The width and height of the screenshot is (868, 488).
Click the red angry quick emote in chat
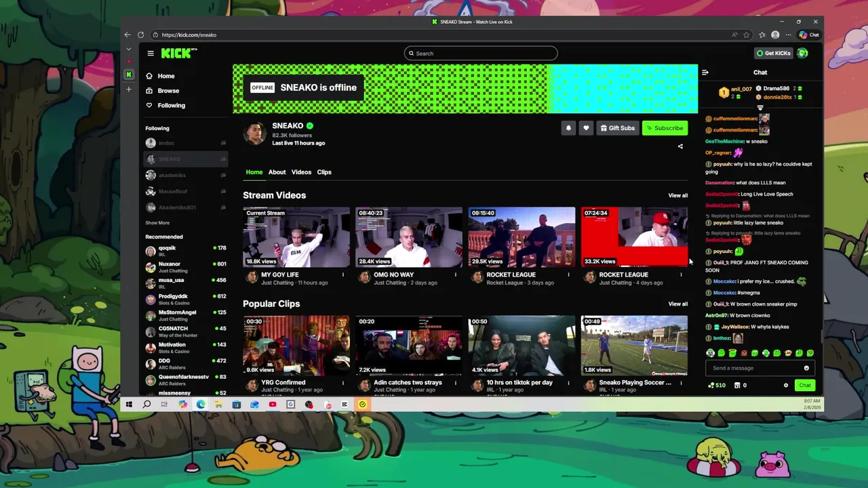[x=744, y=353]
